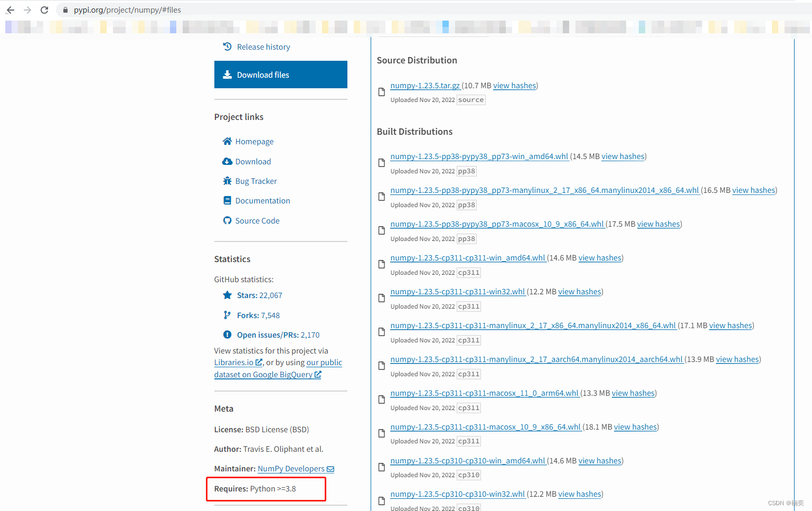Download cp311 win_amd64 wheel
812x511 pixels.
468,258
